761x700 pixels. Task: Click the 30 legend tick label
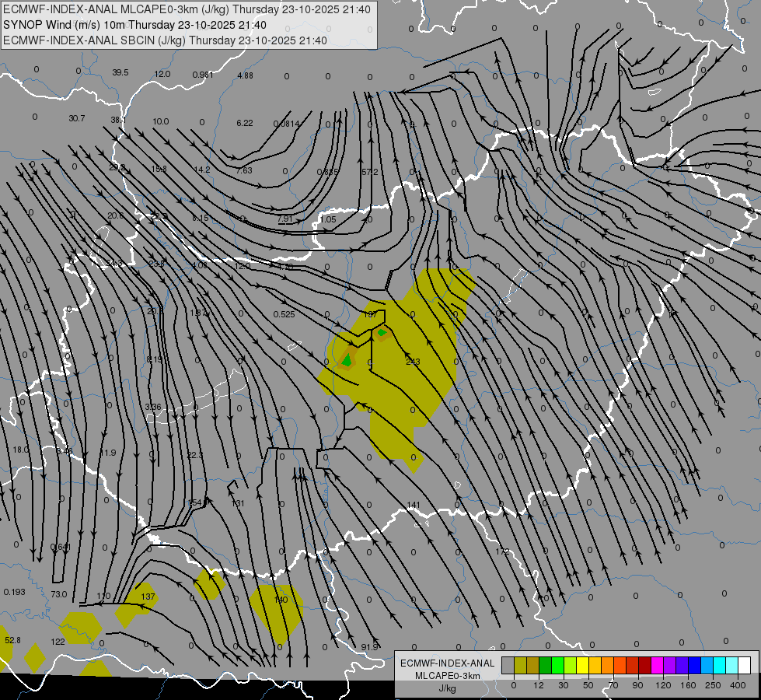click(563, 685)
